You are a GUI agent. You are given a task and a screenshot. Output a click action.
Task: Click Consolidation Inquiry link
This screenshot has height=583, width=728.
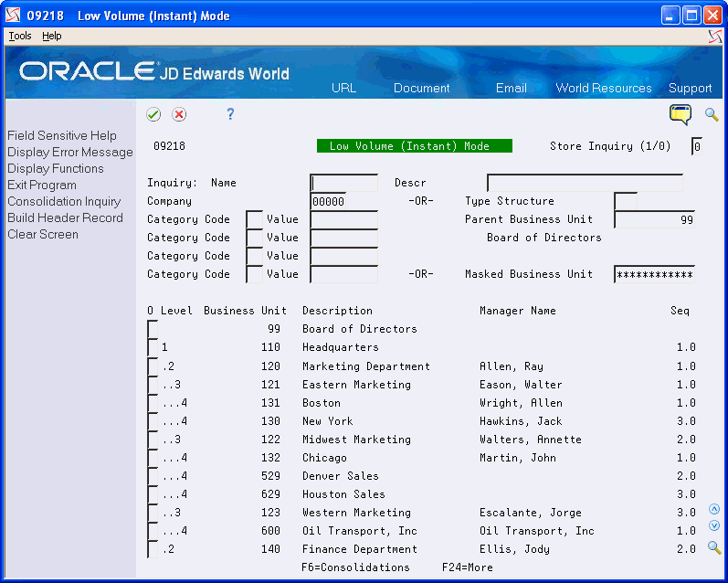coord(64,202)
